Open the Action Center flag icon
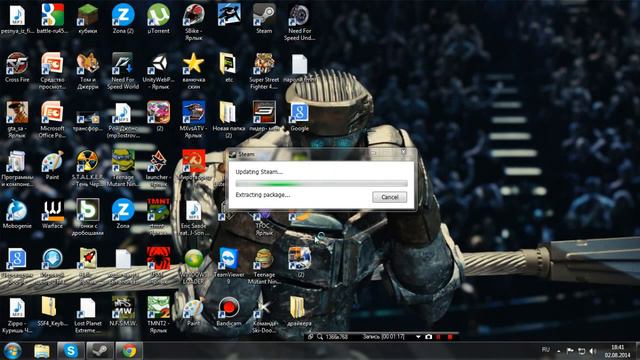Image resolution: width=640 pixels, height=360 pixels. pyautogui.click(x=570, y=351)
